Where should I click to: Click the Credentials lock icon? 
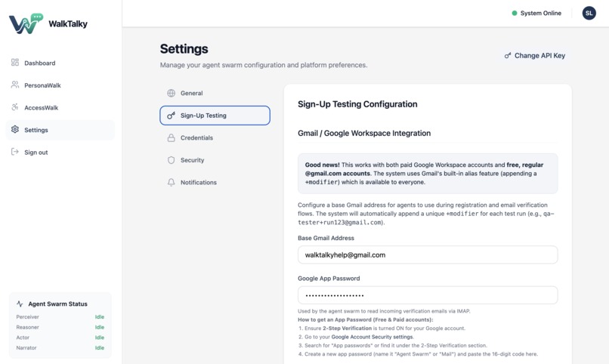pos(171,137)
